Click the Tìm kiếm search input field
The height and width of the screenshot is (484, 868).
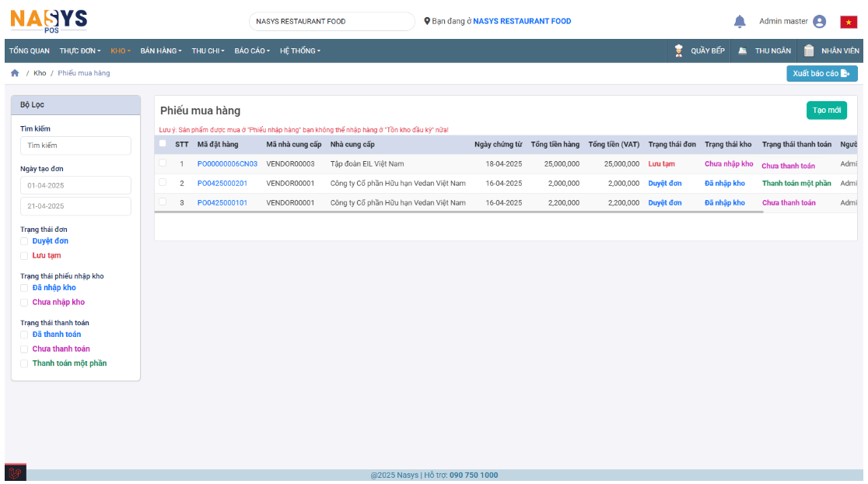pos(75,146)
